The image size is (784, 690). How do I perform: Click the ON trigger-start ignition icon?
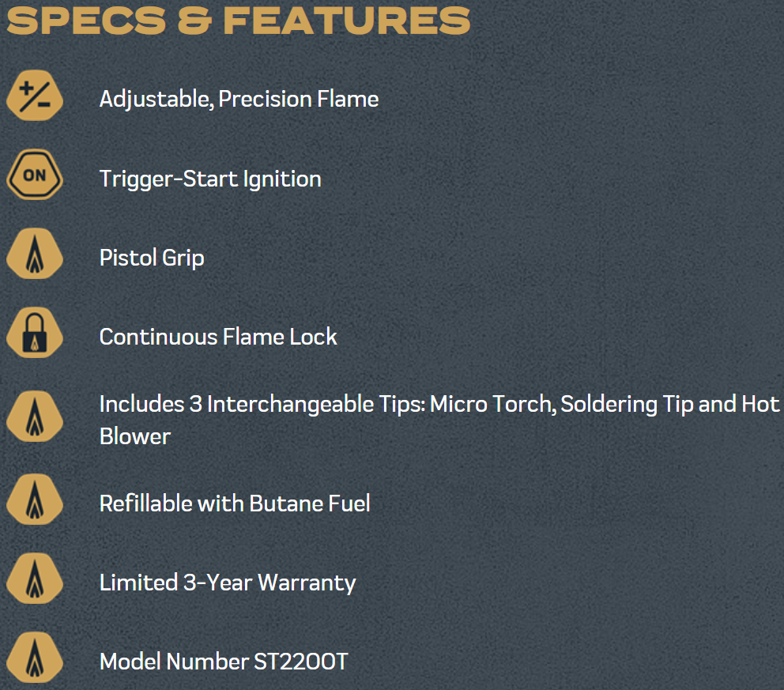tap(34, 177)
